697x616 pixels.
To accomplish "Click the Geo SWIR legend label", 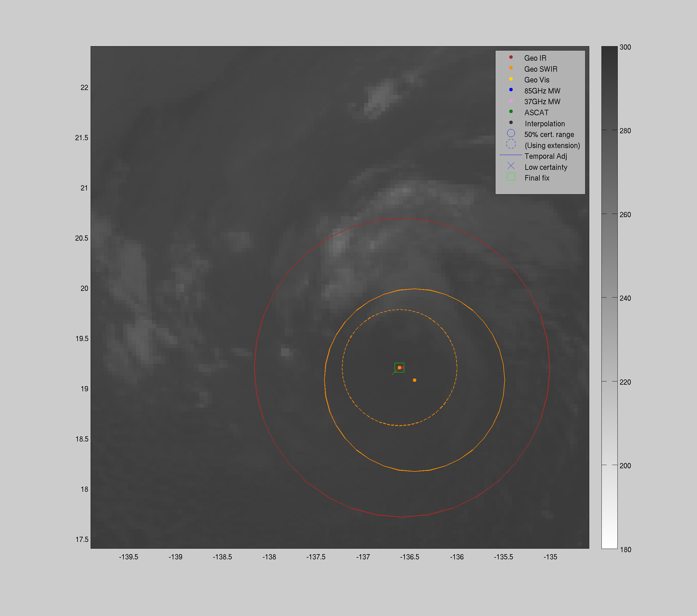I will tap(541, 69).
